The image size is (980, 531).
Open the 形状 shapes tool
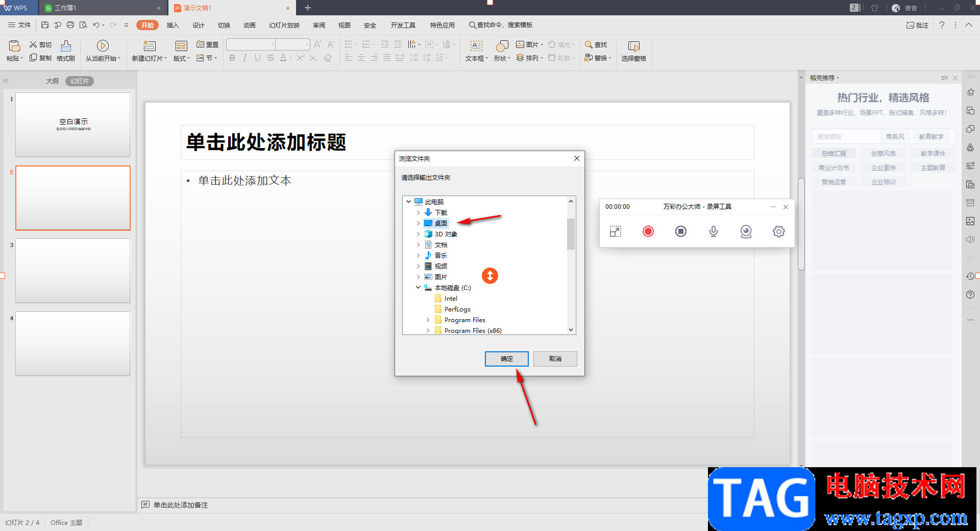(502, 51)
